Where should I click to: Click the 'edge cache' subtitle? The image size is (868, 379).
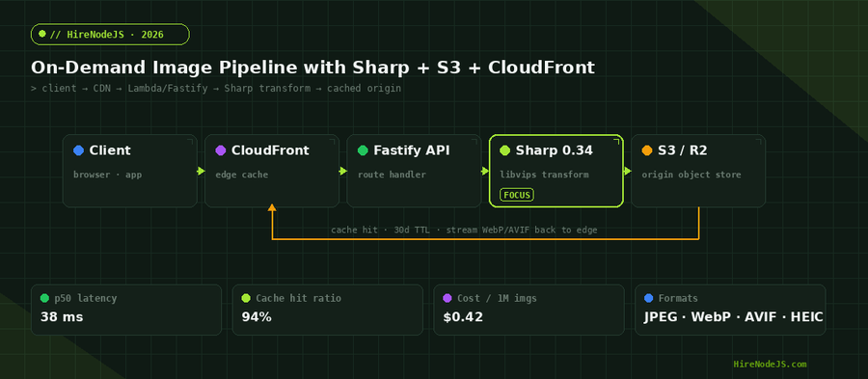click(x=242, y=175)
